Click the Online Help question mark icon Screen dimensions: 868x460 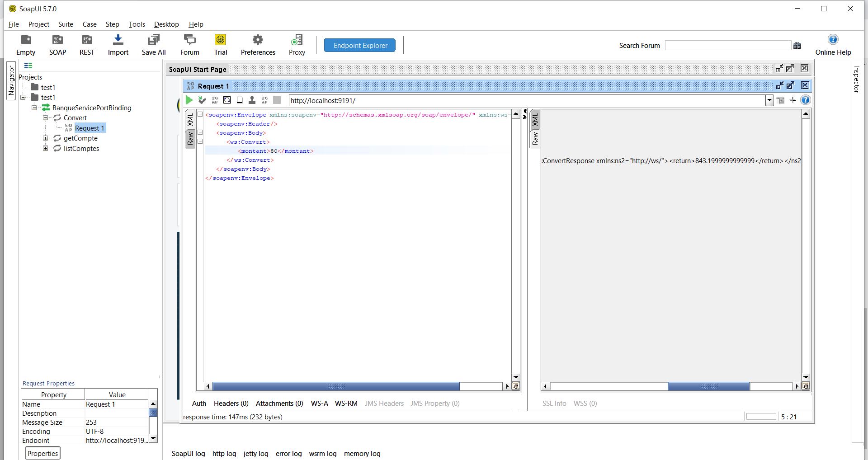click(833, 39)
